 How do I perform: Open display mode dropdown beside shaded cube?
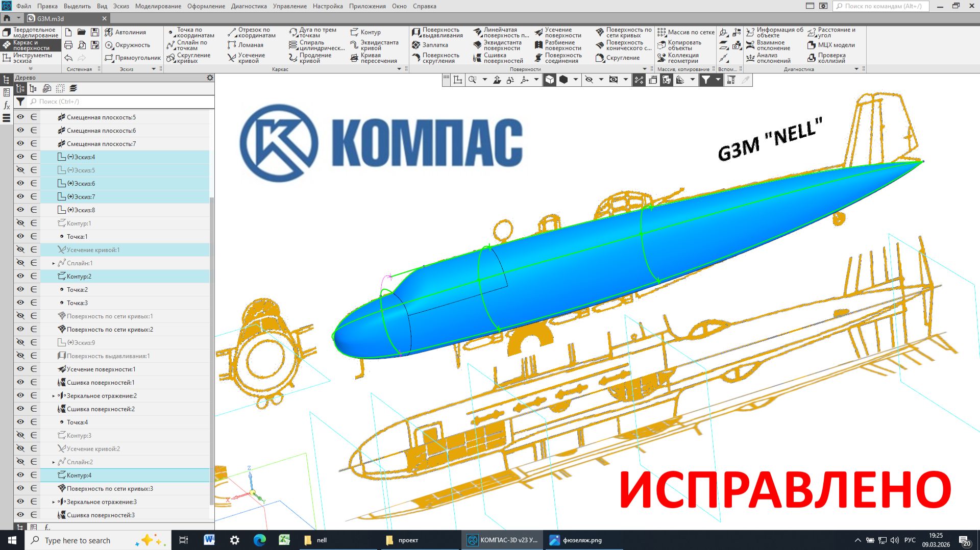[x=576, y=80]
